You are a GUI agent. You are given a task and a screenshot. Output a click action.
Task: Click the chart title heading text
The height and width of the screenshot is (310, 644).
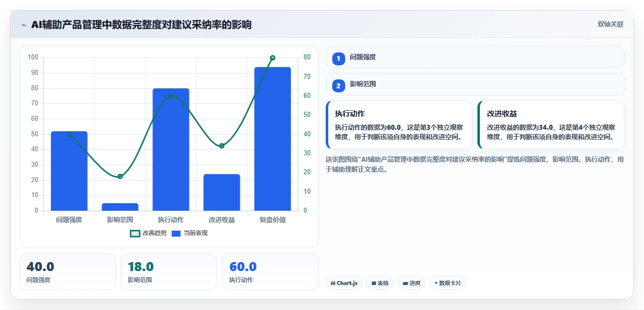tap(141, 24)
